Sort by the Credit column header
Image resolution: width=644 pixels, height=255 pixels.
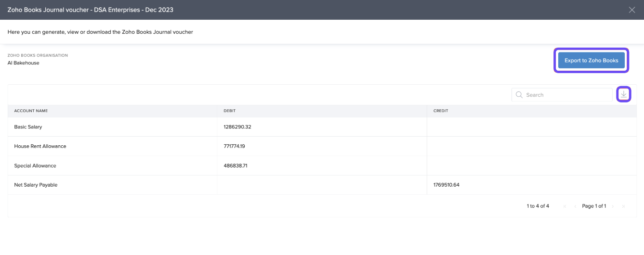coord(441,111)
